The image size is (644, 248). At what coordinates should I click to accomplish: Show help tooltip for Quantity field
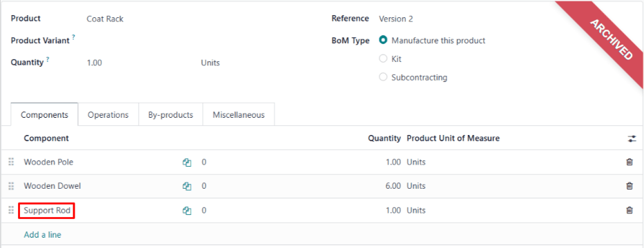[x=48, y=59]
